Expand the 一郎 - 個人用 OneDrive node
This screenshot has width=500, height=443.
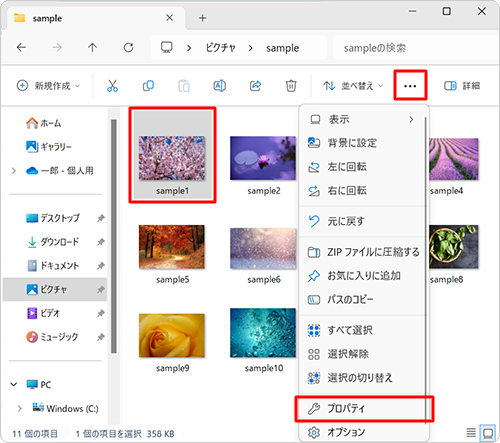13,171
